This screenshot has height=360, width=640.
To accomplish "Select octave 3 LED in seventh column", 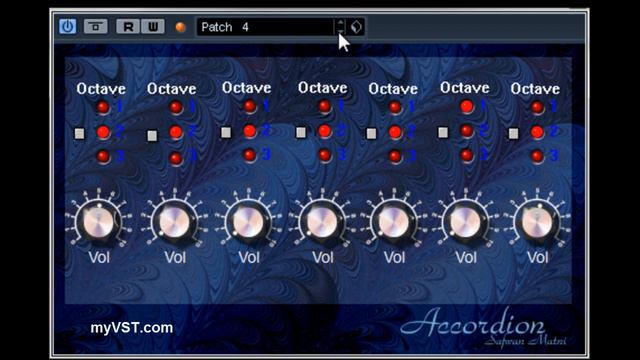I will point(537,156).
